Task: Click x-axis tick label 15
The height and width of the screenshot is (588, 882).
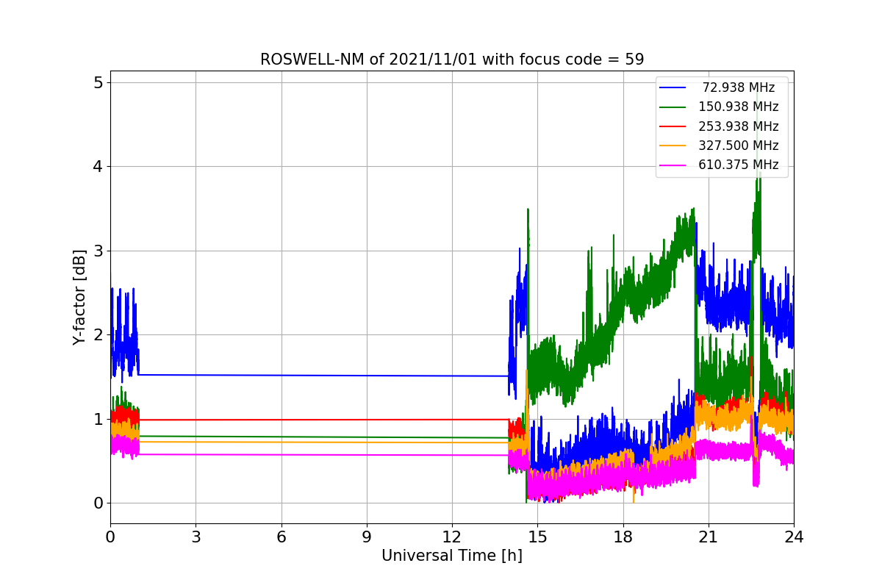Action: [x=537, y=537]
